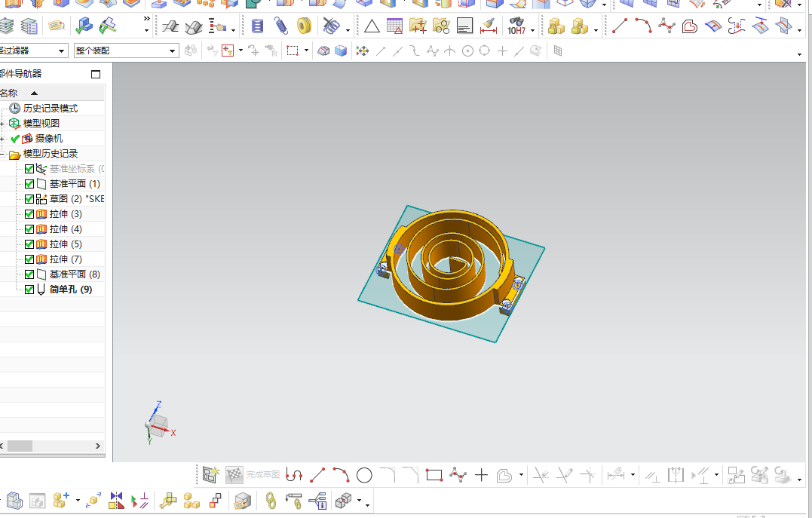812x518 pixels.
Task: Click the point plus tool in the sketch toolbar
Action: 481,475
